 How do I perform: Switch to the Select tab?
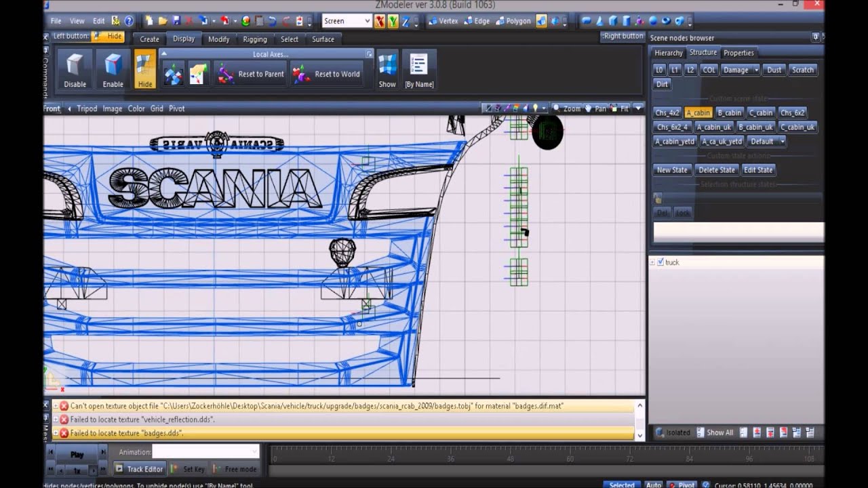click(x=290, y=39)
